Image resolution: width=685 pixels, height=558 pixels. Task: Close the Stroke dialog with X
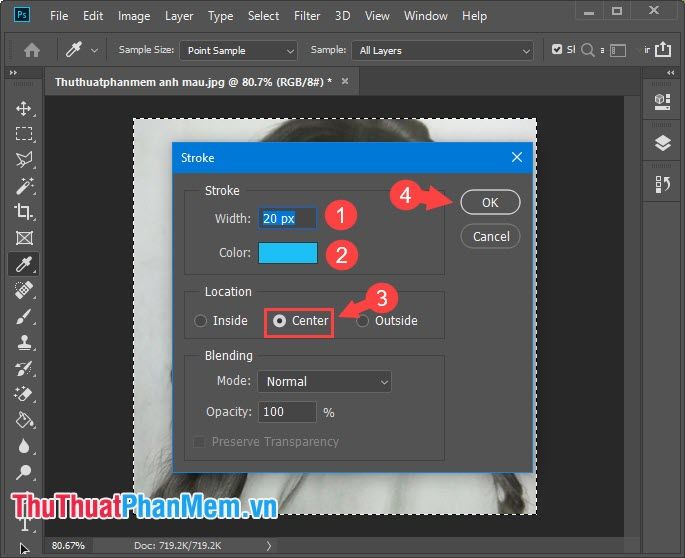click(x=517, y=157)
